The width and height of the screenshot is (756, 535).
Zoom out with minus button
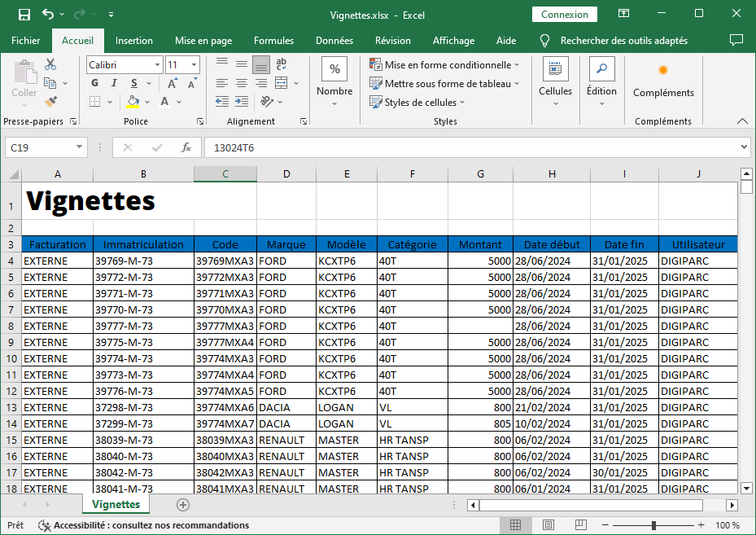[x=605, y=525]
